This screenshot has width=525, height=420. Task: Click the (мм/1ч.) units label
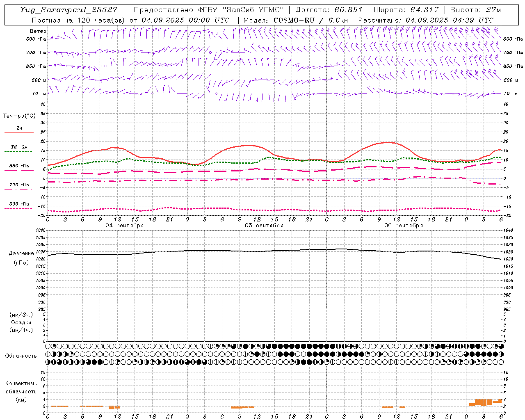(x=21, y=330)
